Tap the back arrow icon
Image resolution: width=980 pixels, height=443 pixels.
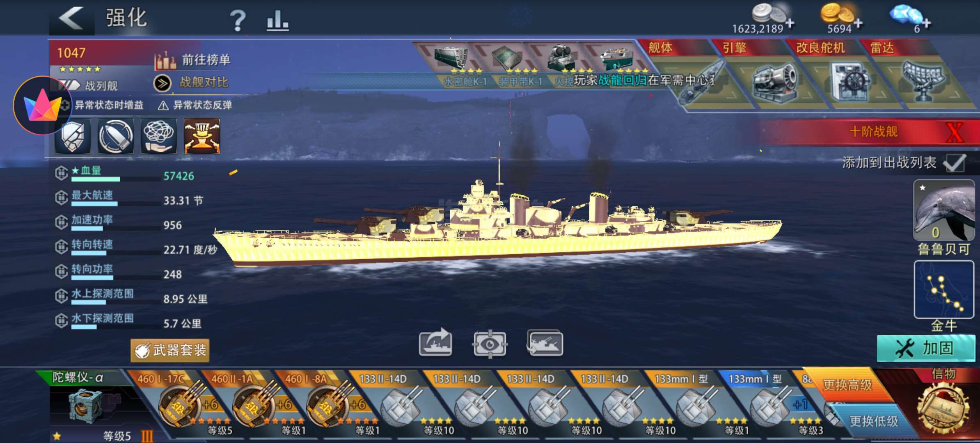71,19
